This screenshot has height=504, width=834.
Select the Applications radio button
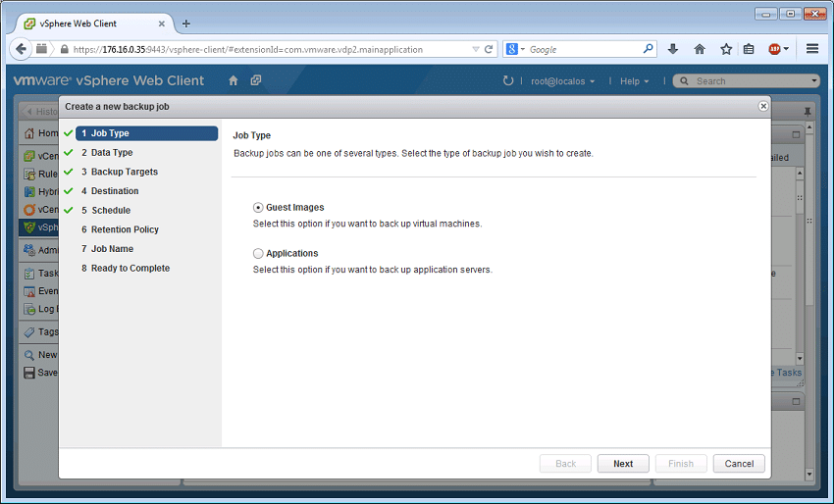tap(258, 253)
